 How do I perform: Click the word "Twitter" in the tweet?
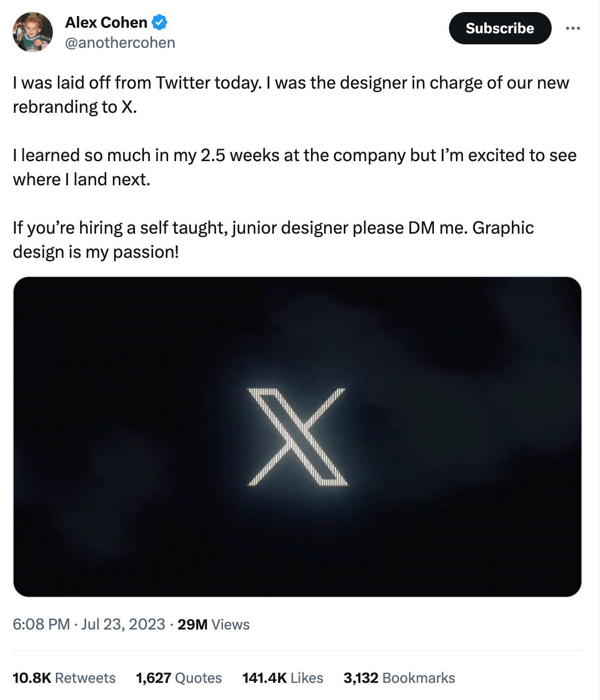pyautogui.click(x=183, y=83)
